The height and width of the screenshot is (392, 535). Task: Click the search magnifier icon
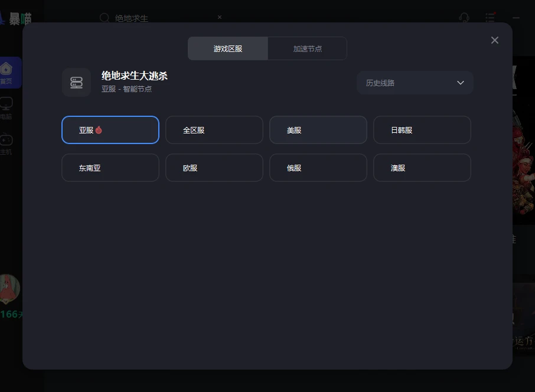click(105, 18)
